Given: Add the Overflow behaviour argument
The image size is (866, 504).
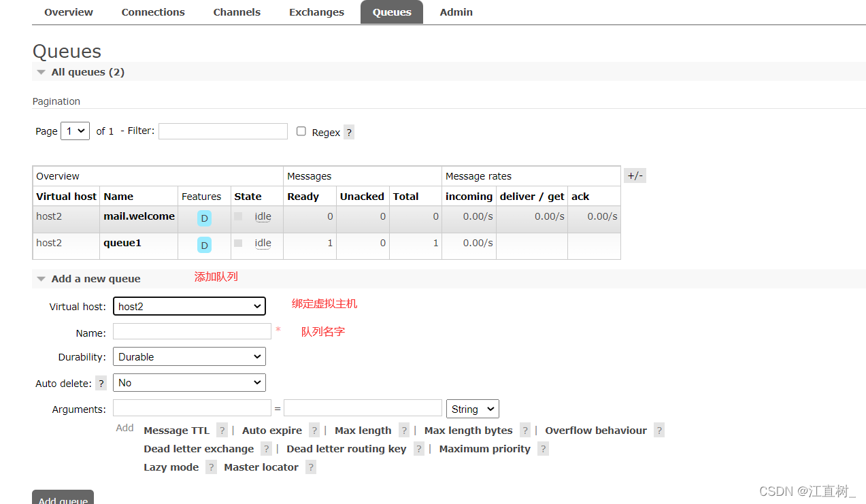Looking at the screenshot, I should click(x=596, y=431).
